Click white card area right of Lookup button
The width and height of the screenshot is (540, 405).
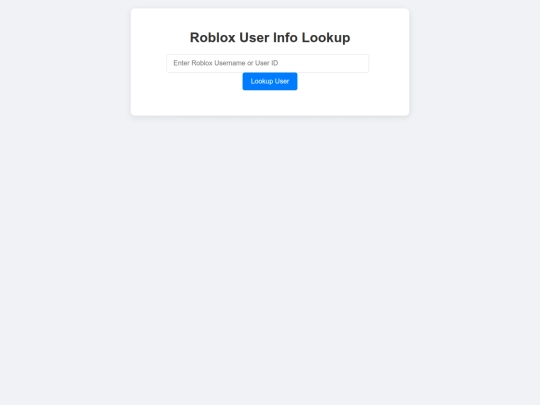(353, 82)
